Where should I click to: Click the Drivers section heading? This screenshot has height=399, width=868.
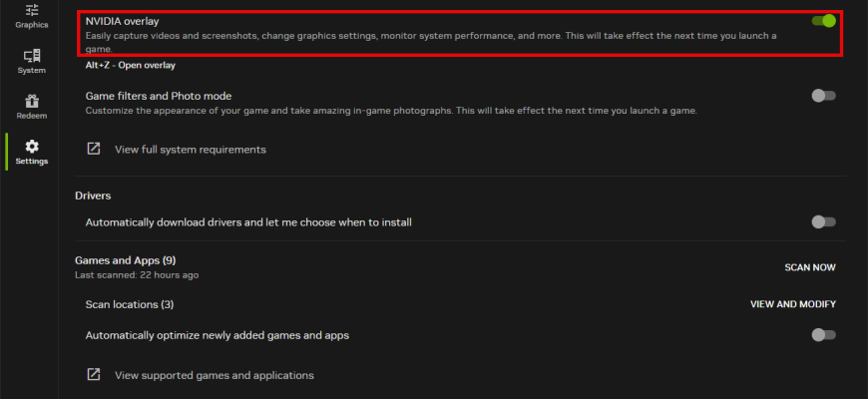coord(93,196)
